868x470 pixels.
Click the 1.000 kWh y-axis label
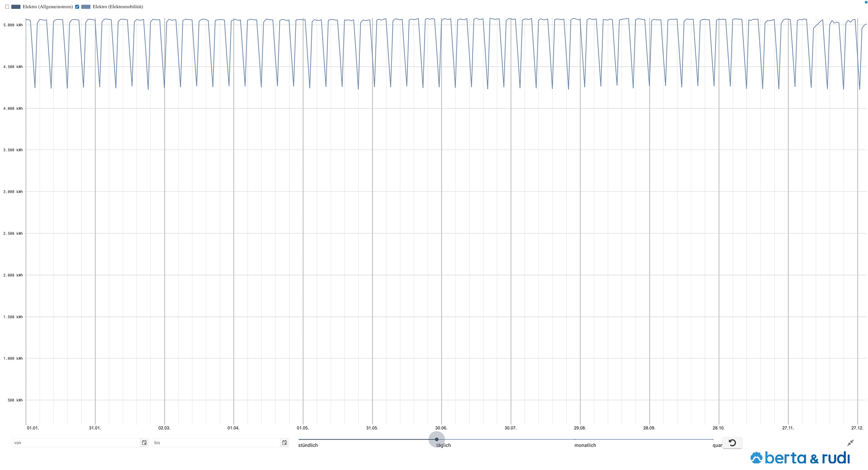click(x=13, y=359)
